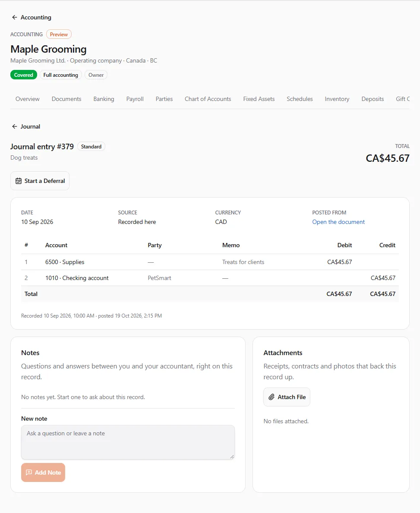This screenshot has height=513, width=420.
Task: Focus the new note text area
Action: point(128,442)
